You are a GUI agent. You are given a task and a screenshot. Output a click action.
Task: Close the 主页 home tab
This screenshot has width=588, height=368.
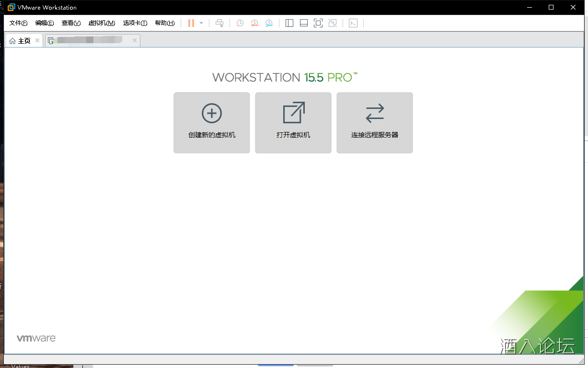tap(37, 41)
